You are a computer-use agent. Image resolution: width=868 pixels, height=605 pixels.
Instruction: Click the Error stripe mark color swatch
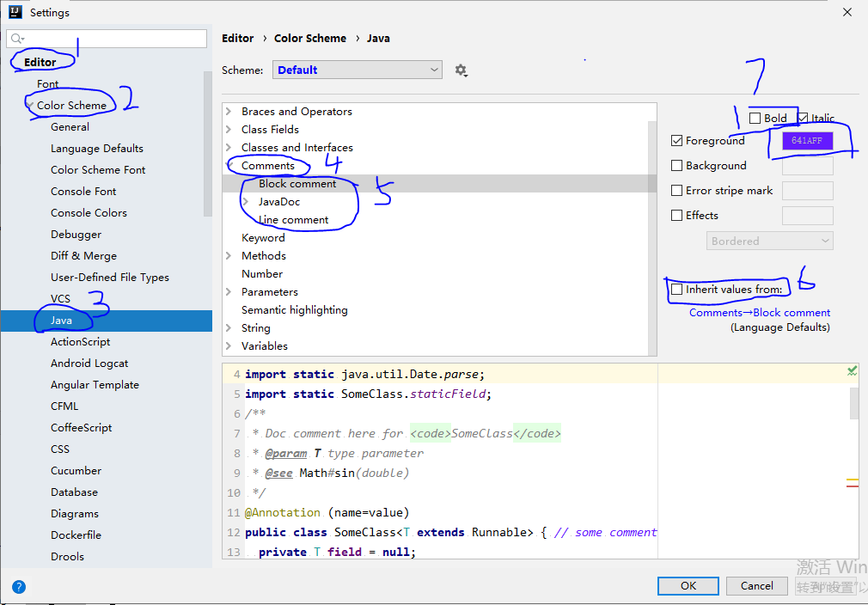click(807, 191)
